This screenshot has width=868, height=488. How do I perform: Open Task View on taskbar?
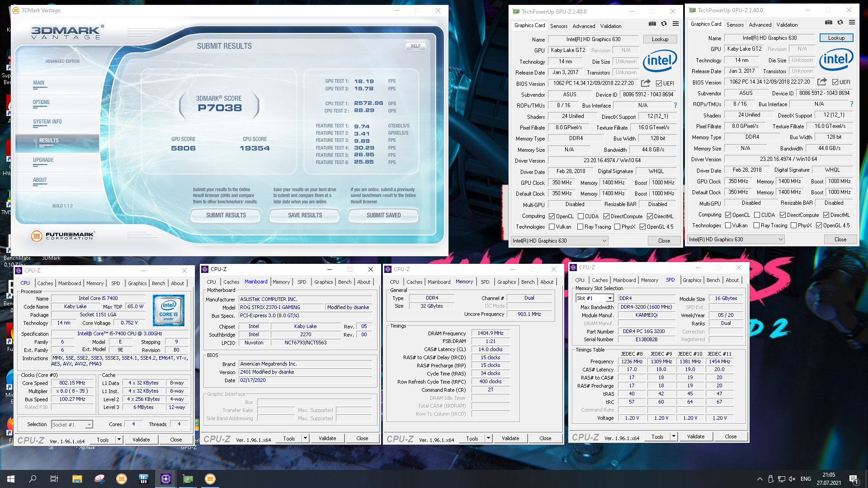[54, 479]
